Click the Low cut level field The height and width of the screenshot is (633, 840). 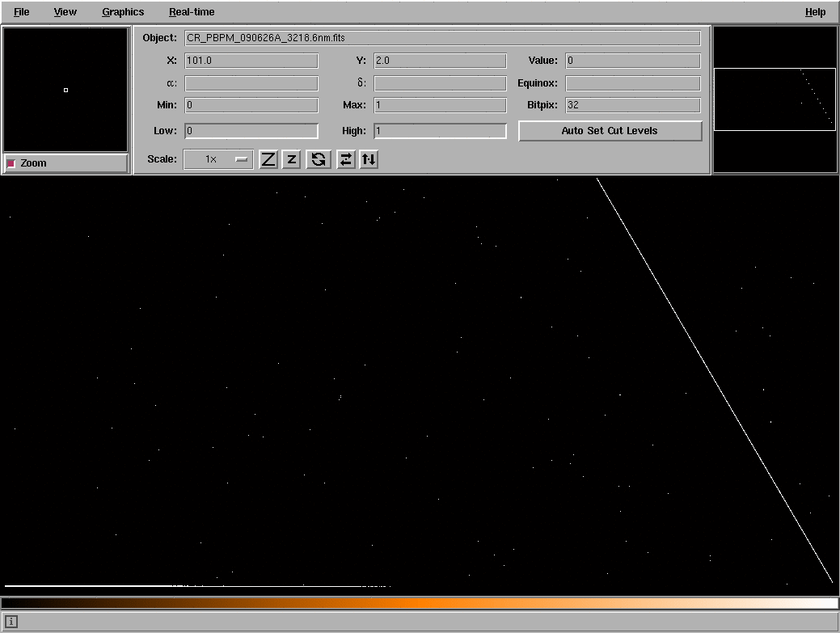(251, 131)
